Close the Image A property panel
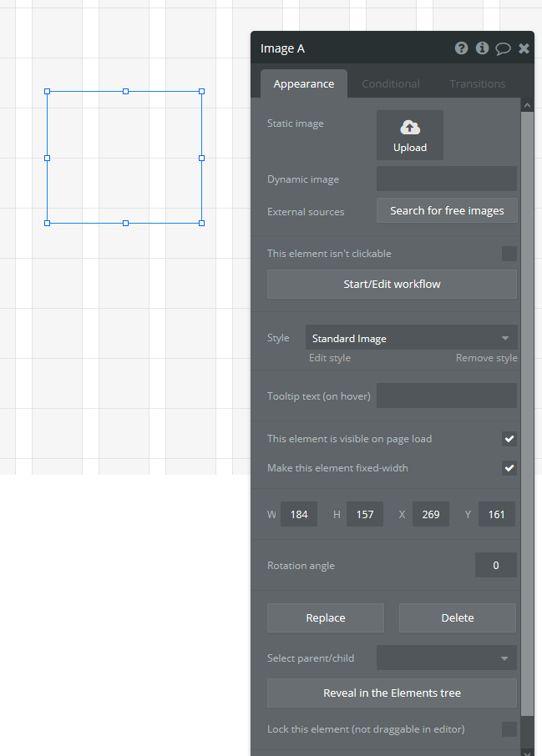Viewport: 542px width, 756px height. coord(524,48)
